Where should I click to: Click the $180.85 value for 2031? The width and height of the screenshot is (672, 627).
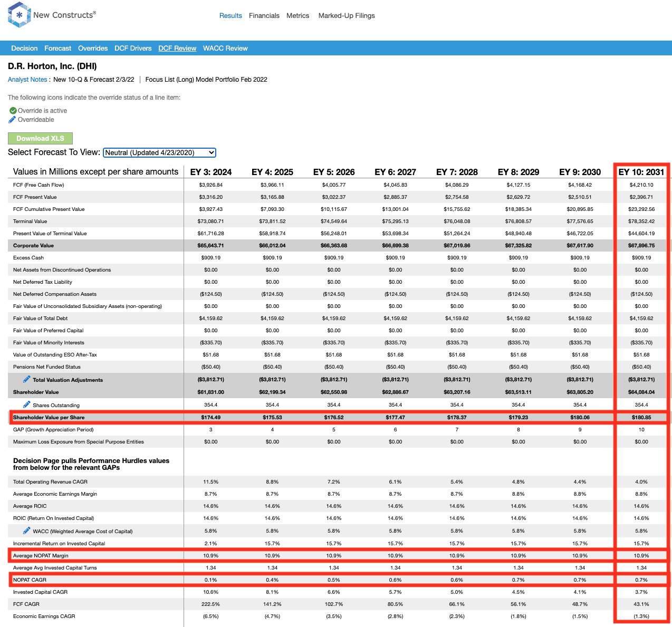click(641, 418)
